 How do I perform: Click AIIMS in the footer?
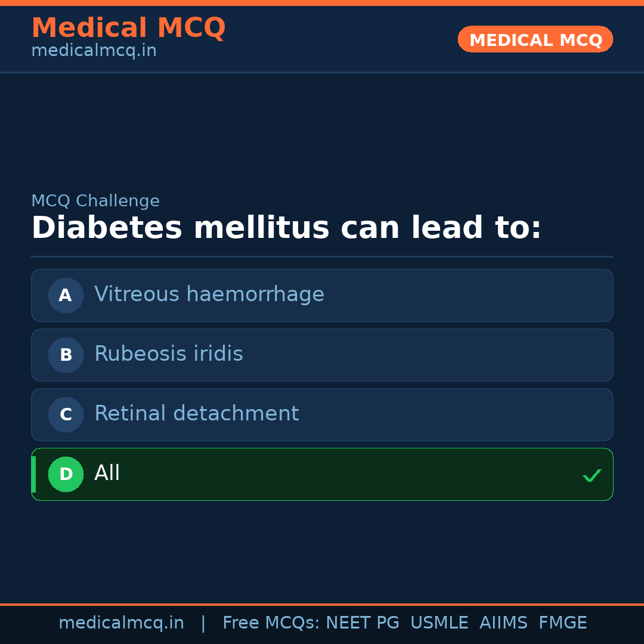coord(503,623)
